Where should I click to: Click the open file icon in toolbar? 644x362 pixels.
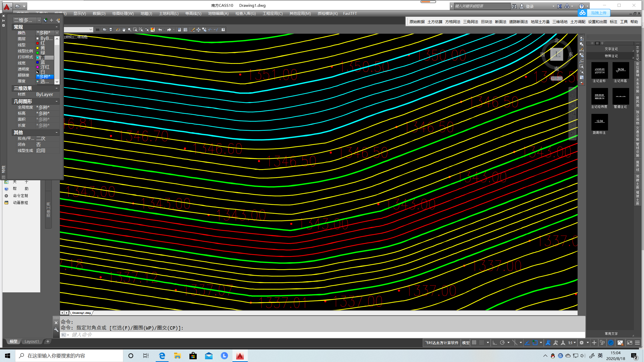tap(105, 30)
